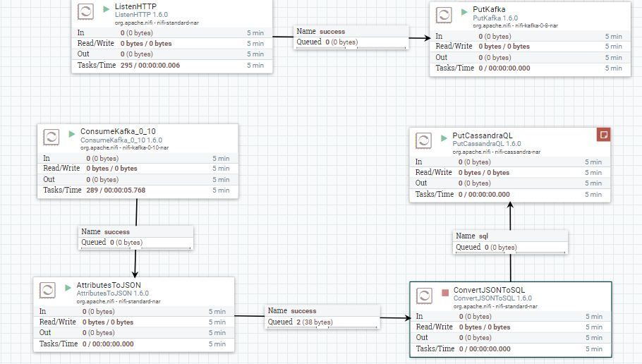The height and width of the screenshot is (364, 642).
Task: Click the ConsumeKafka_0_10 processor icon
Action: tap(52, 137)
